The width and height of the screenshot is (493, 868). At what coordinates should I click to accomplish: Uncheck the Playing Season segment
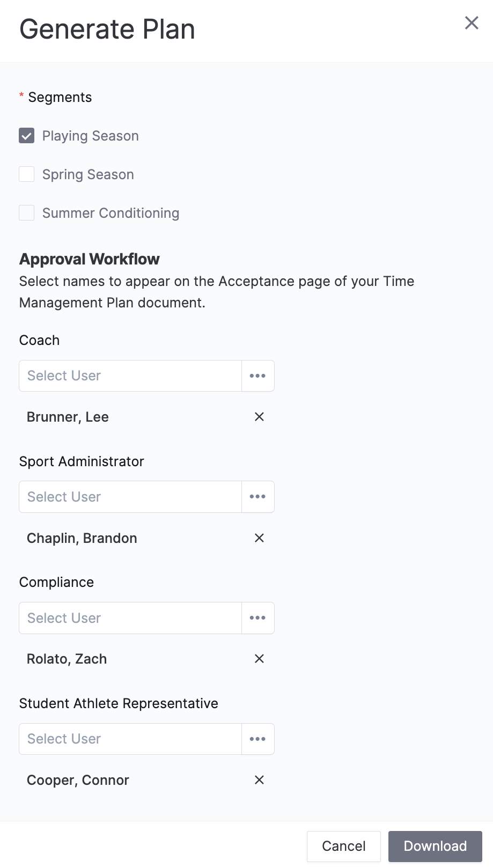26,136
